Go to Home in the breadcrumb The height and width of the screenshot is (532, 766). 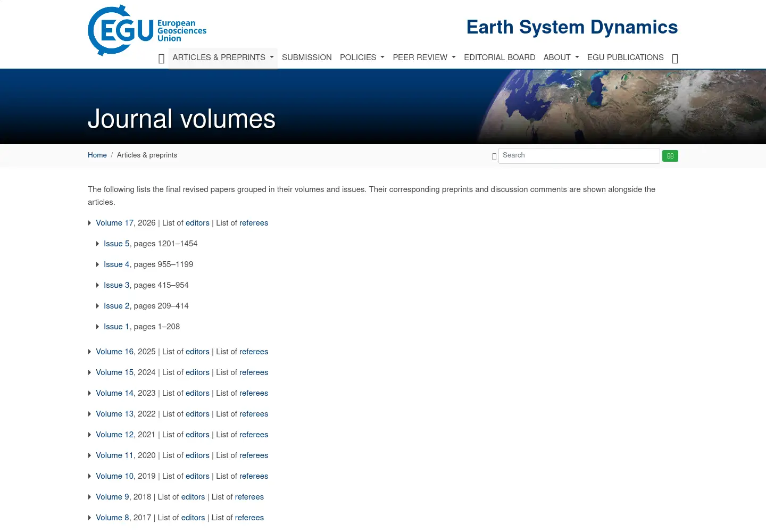click(x=97, y=155)
